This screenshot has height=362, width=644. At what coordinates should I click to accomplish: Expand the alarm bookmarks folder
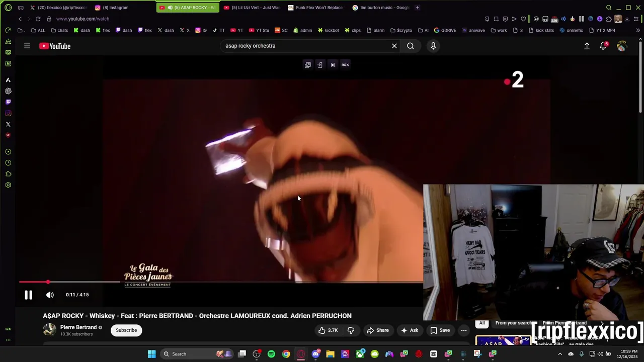(x=375, y=30)
